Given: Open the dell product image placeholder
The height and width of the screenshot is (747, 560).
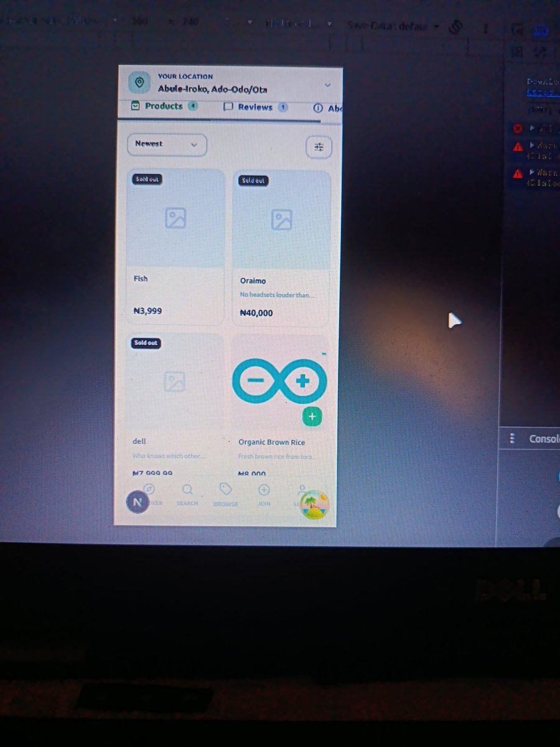Looking at the screenshot, I should pos(174,382).
